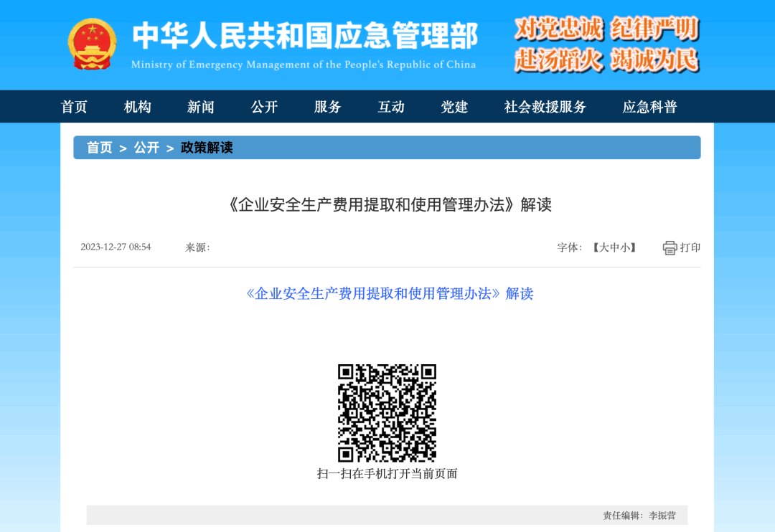Viewport: 775px width, 532px height.
Task: Open the 党建 navigation menu item
Action: click(x=454, y=107)
